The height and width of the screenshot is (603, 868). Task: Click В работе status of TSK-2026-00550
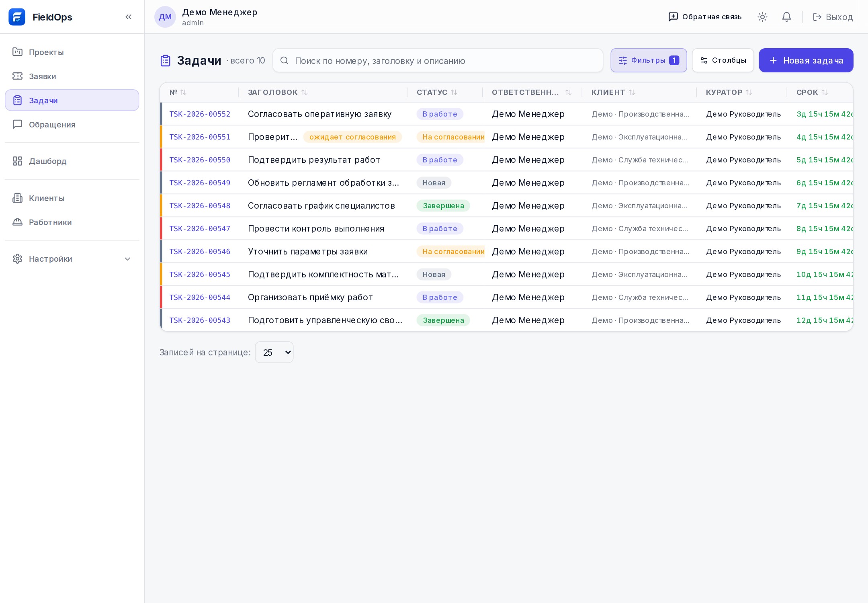point(440,160)
